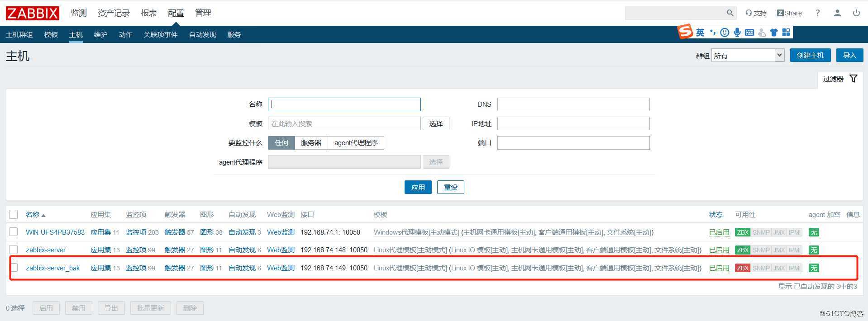Open the 支持 support link

[x=756, y=13]
